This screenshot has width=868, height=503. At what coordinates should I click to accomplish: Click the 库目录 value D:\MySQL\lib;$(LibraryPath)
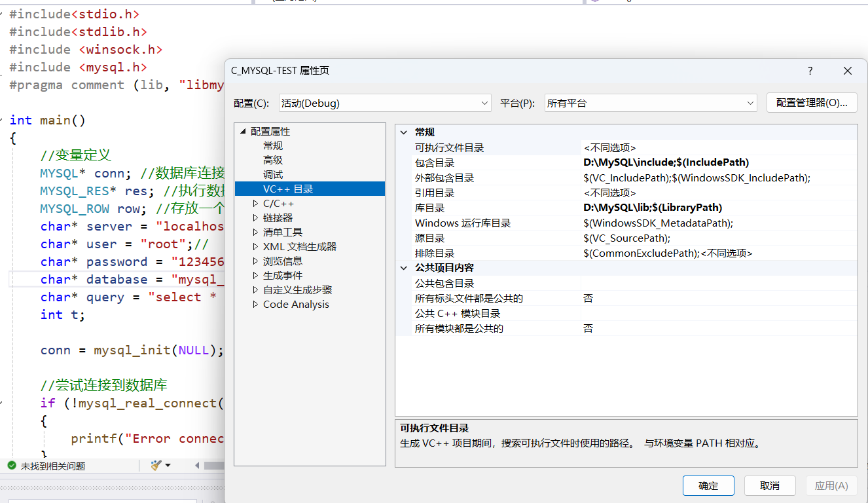point(653,208)
